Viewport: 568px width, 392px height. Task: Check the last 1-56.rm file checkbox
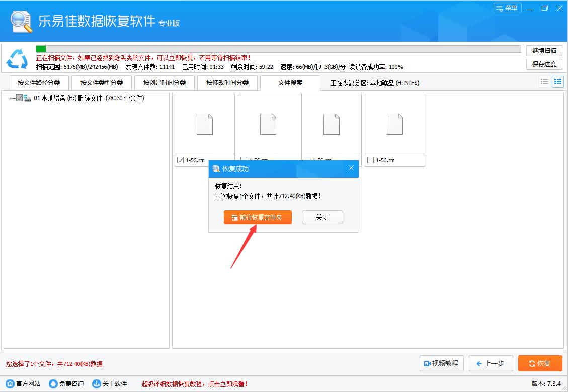point(371,160)
